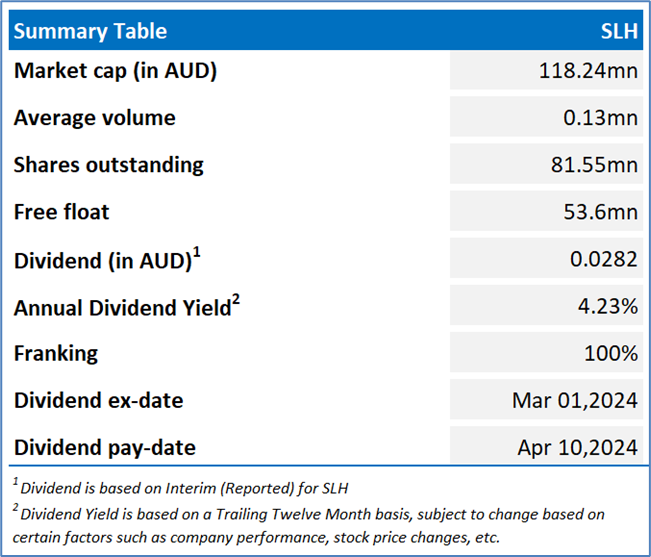651x557 pixels.
Task: Click the SLH column header
Action: 619,31
